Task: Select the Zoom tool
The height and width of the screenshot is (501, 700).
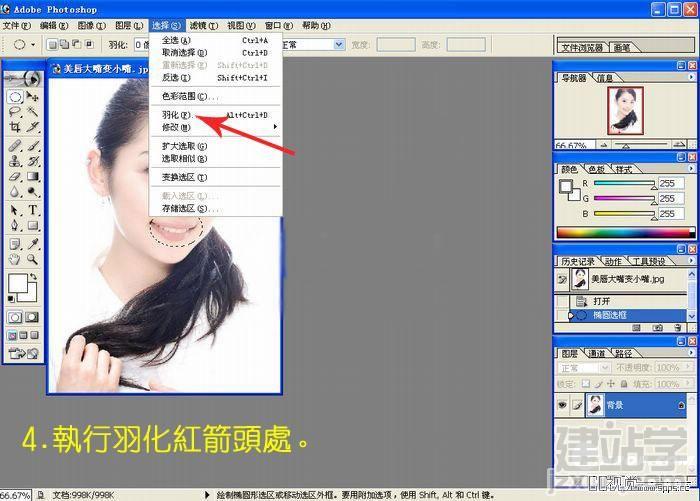Action: (32, 259)
